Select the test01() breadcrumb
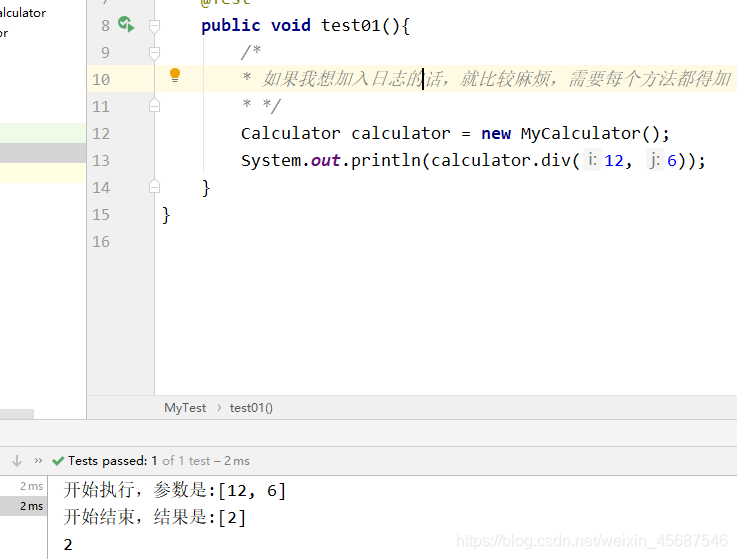Image resolution: width=737 pixels, height=559 pixels. point(251,408)
